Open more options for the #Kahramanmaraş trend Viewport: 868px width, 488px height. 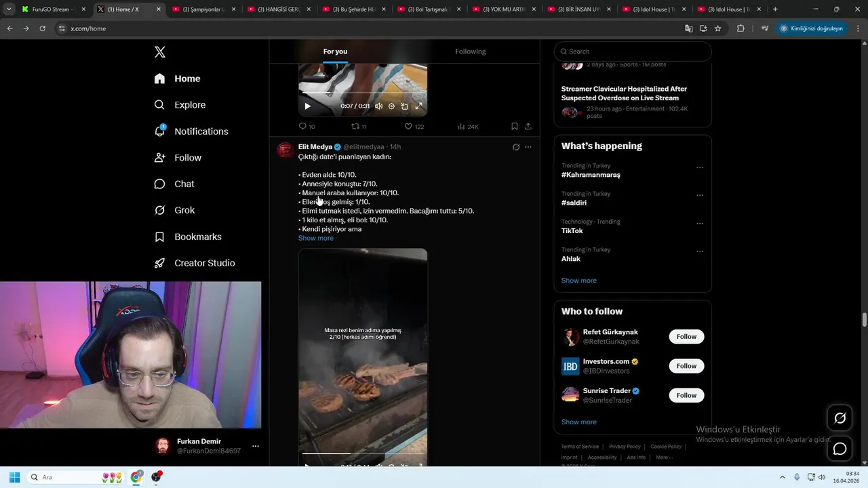click(700, 167)
